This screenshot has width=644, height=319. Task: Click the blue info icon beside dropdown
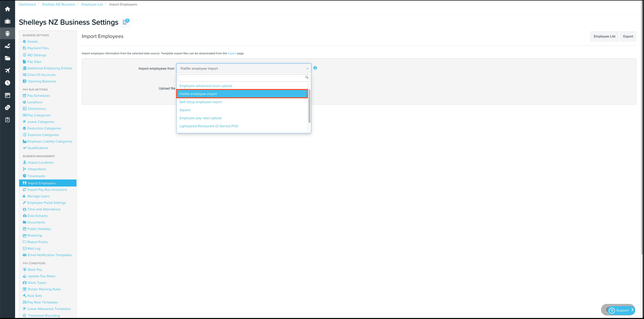coord(315,68)
